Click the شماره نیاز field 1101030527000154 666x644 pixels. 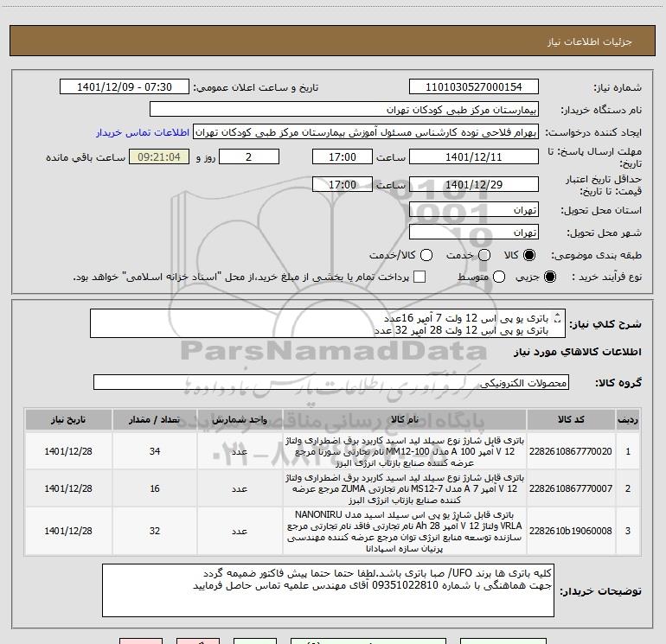[474, 87]
